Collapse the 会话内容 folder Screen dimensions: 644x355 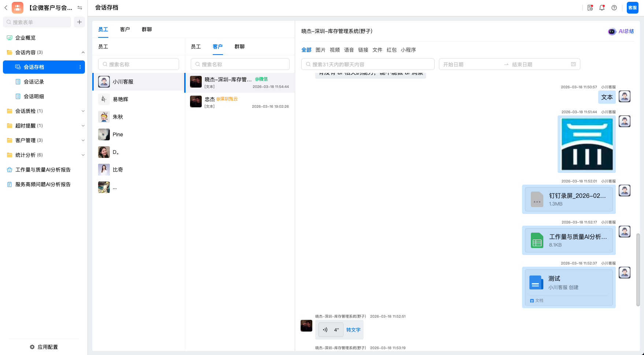(83, 52)
